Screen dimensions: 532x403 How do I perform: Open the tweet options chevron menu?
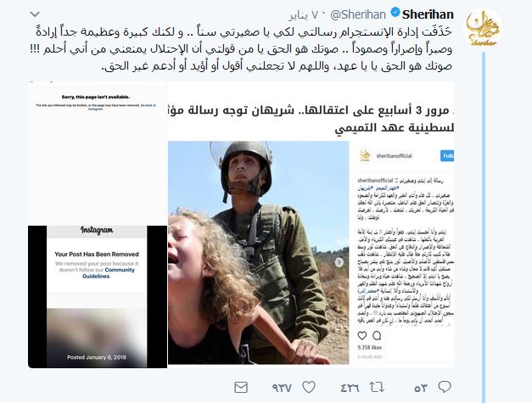[35, 14]
